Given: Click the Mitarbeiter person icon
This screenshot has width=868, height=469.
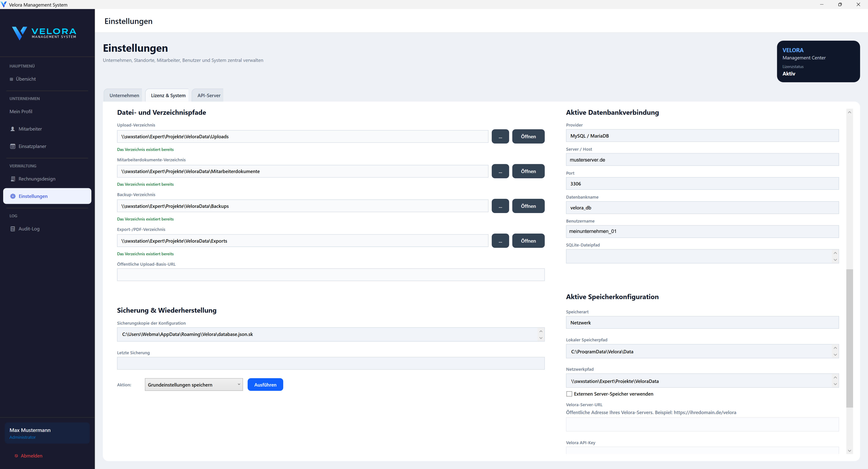Looking at the screenshot, I should [13, 129].
